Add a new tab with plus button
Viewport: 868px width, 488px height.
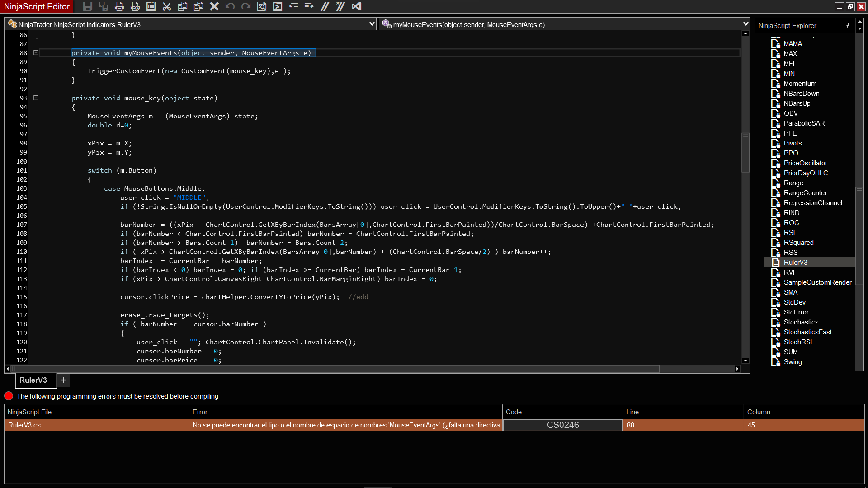[x=64, y=380]
